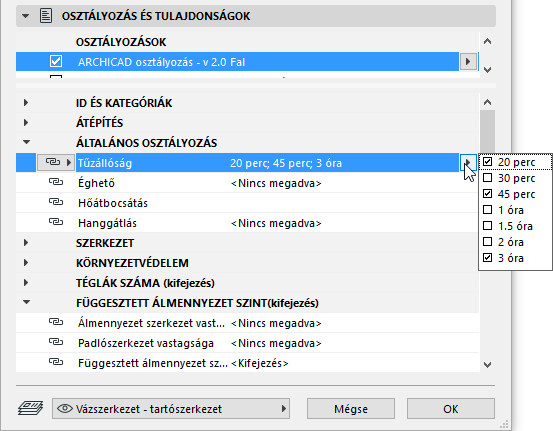Screen dimensions: 553x431
Task: Check the 2 óra option
Action: (x=487, y=242)
